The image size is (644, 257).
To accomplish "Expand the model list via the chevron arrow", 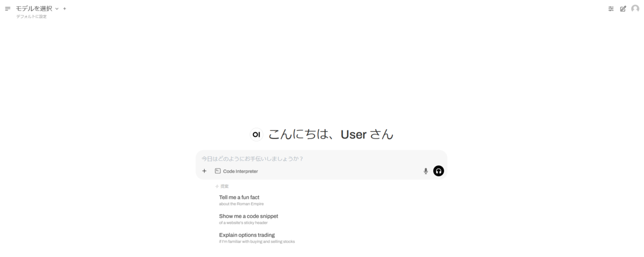I will [56, 9].
